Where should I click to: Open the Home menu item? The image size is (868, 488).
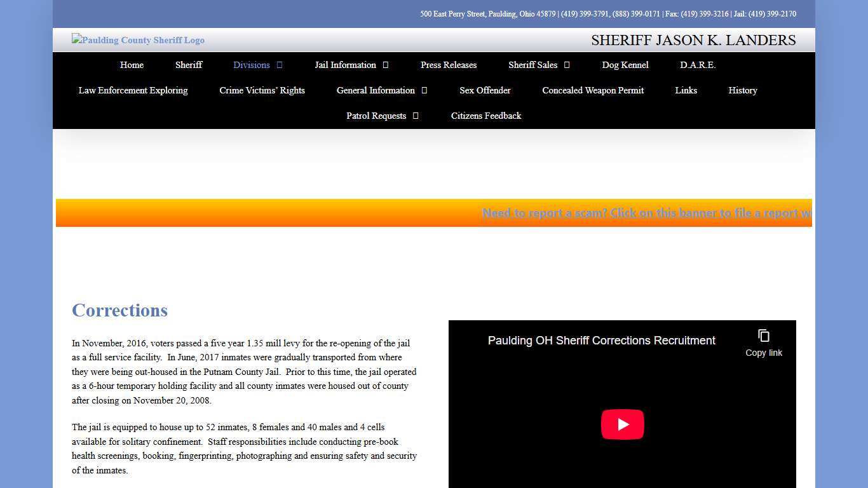(132, 65)
